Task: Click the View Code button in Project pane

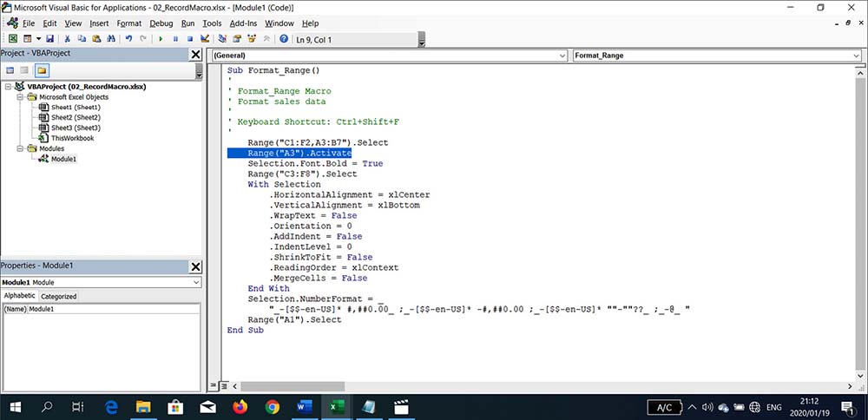Action: (10, 70)
